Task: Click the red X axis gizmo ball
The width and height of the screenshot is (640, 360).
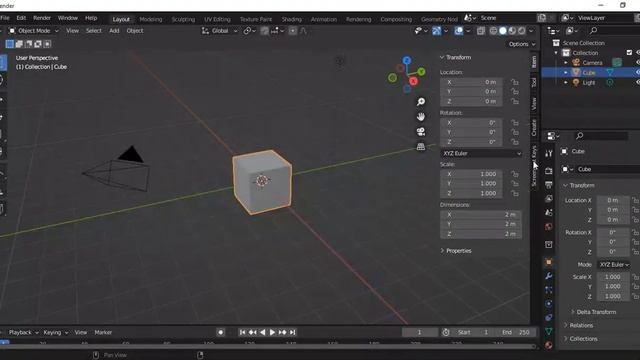Action: coord(413,81)
